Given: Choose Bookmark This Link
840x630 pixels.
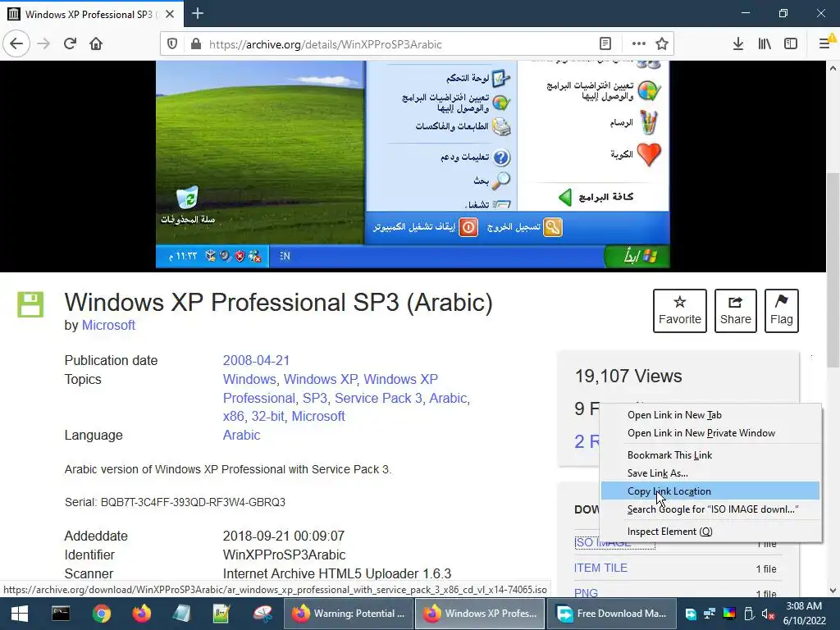Looking at the screenshot, I should (710, 455).
